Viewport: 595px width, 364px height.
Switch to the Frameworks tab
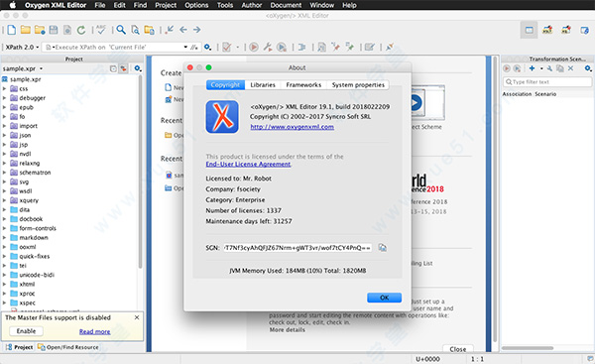pyautogui.click(x=303, y=84)
